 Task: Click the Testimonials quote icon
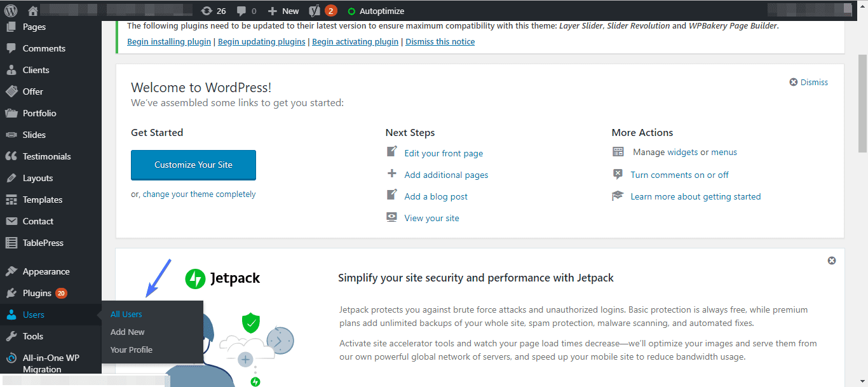coord(11,156)
